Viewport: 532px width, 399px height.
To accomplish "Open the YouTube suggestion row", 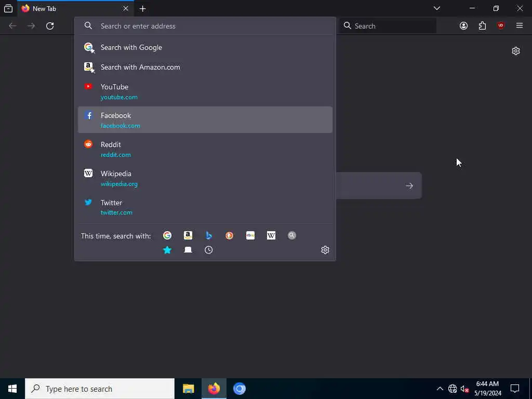I will click(x=205, y=91).
